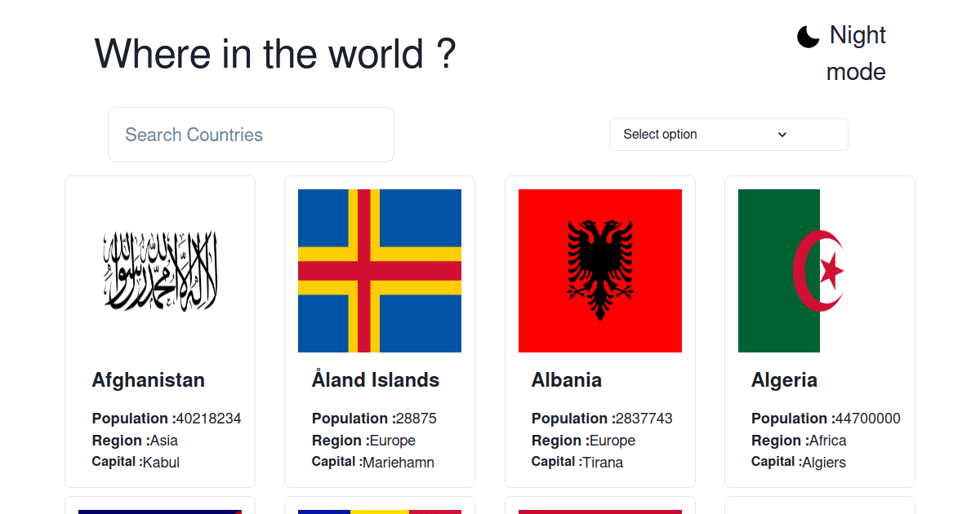Click the flag thumbnail below Algeria card
The height and width of the screenshot is (514, 980).
820,509
